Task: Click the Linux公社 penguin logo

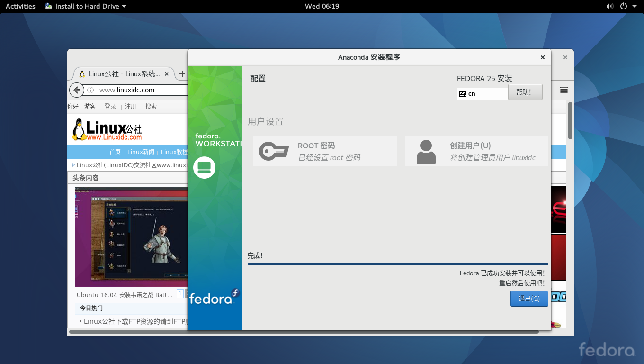Action: coord(107,129)
